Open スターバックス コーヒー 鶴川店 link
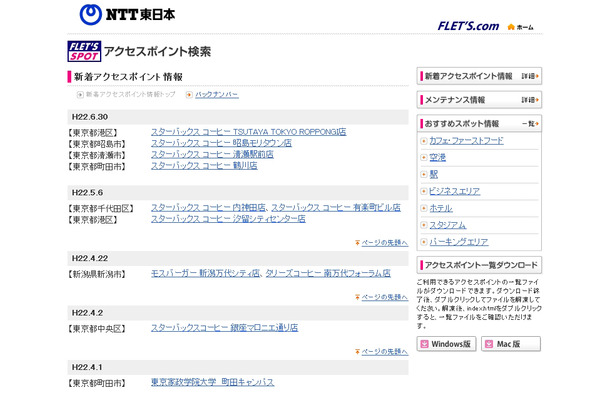 [204, 166]
